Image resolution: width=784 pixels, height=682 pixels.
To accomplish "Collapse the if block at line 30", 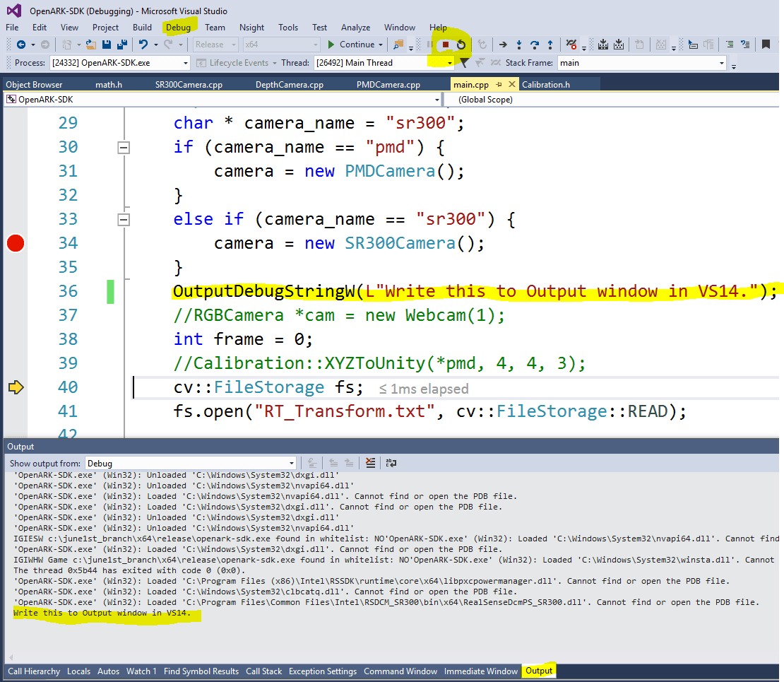I will point(124,148).
